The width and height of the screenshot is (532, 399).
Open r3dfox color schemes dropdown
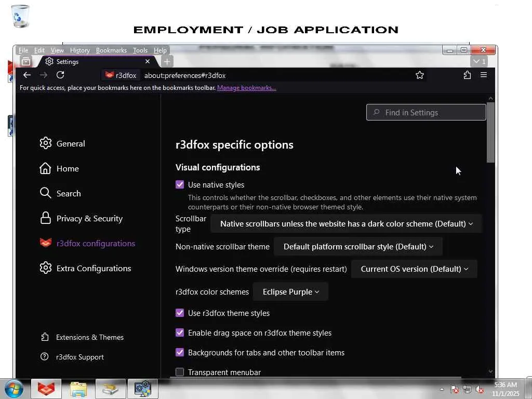coord(290,292)
